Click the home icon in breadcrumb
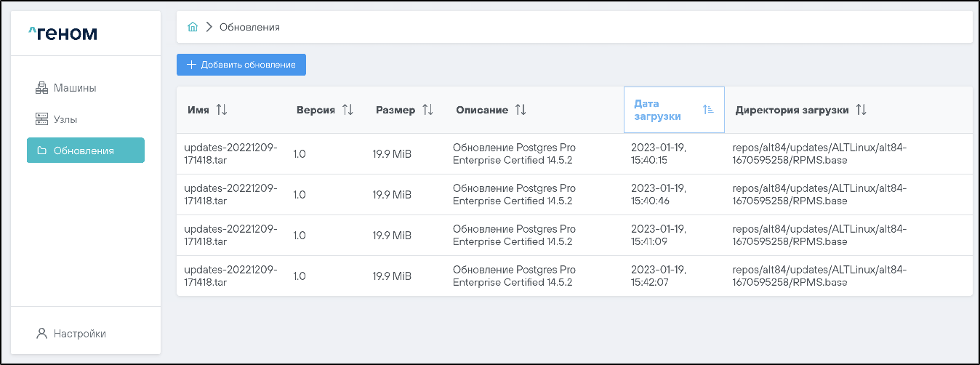Screen dimensions: 980x365 point(193,27)
